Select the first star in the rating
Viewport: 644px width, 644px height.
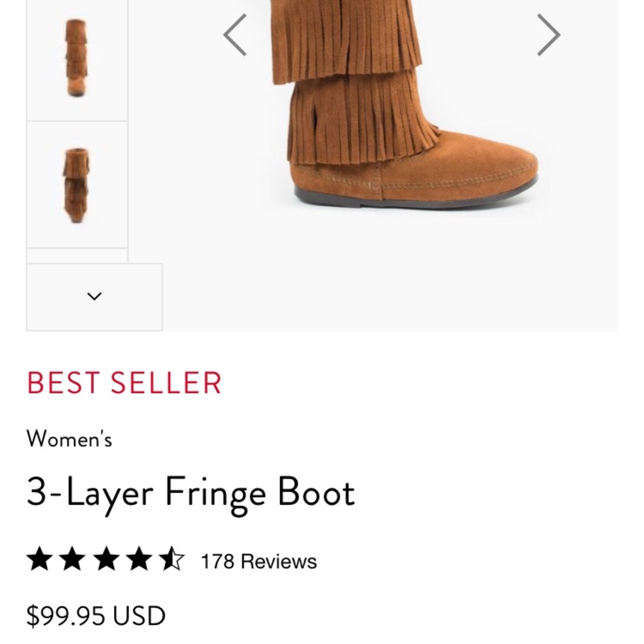pos(39,560)
